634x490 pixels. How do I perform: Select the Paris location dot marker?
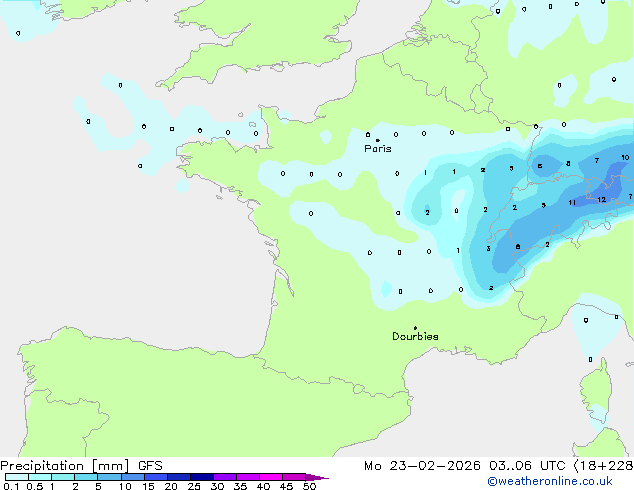click(x=378, y=141)
